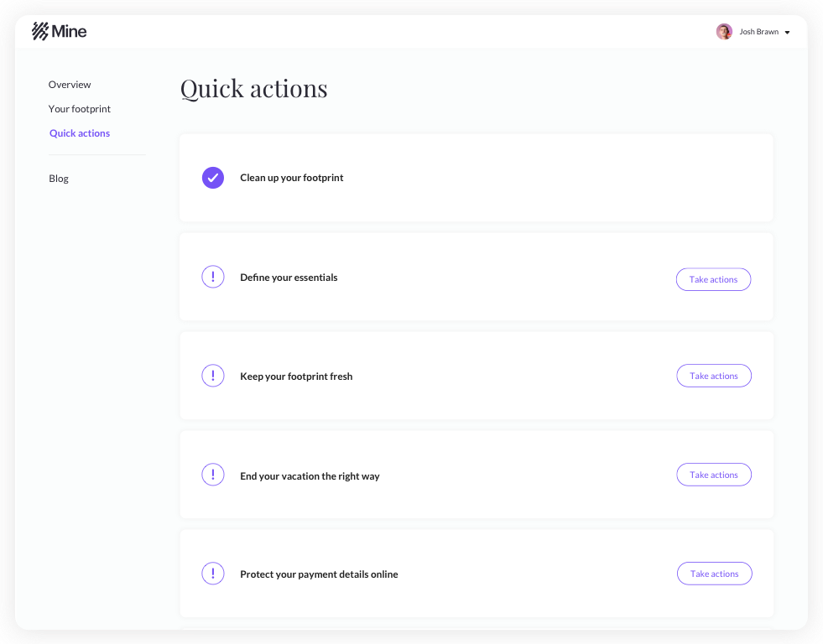Take actions for End your vacation the right way

714,475
